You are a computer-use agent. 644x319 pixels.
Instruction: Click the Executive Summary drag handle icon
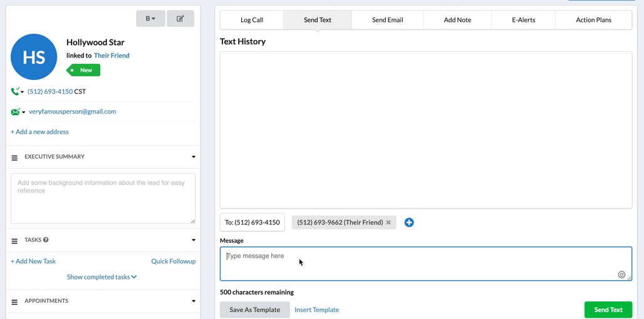[x=14, y=158]
